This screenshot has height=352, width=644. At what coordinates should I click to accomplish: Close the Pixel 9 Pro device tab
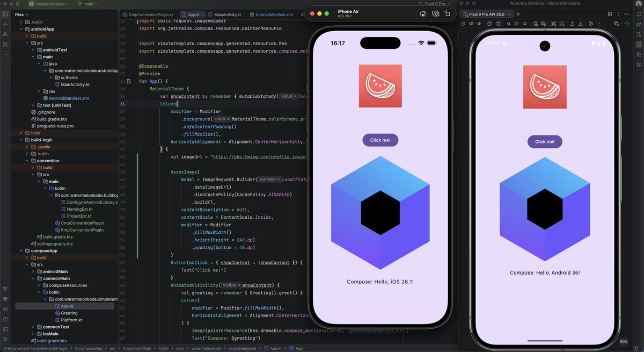pyautogui.click(x=509, y=14)
